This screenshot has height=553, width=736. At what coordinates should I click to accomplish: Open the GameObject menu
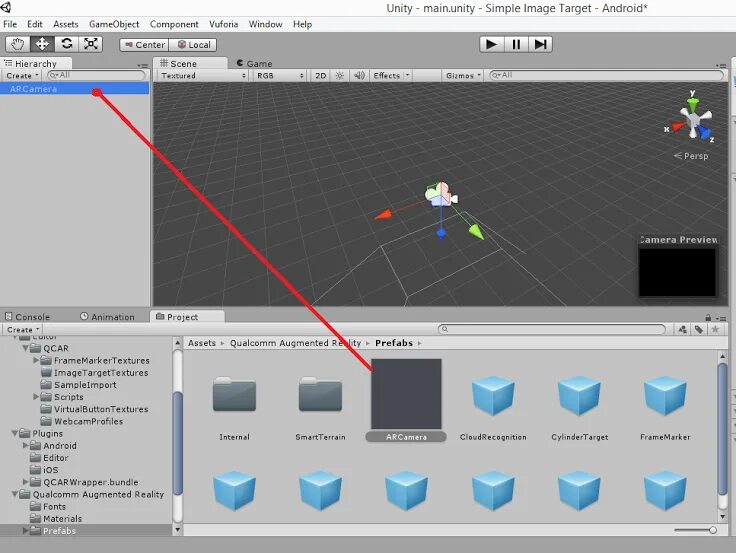[114, 24]
